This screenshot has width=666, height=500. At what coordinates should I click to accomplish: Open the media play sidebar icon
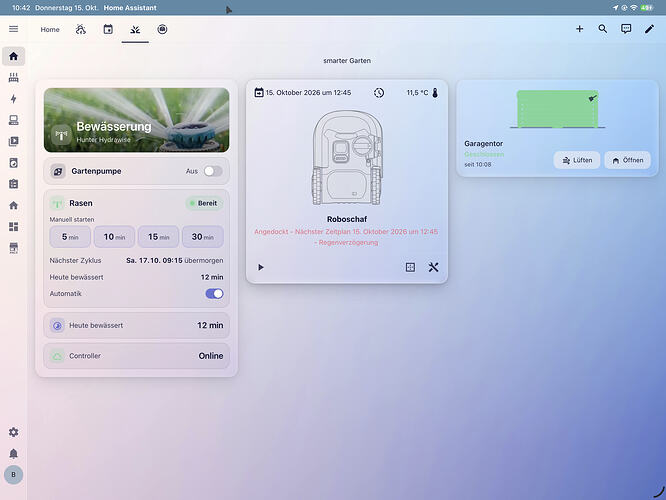point(14,141)
